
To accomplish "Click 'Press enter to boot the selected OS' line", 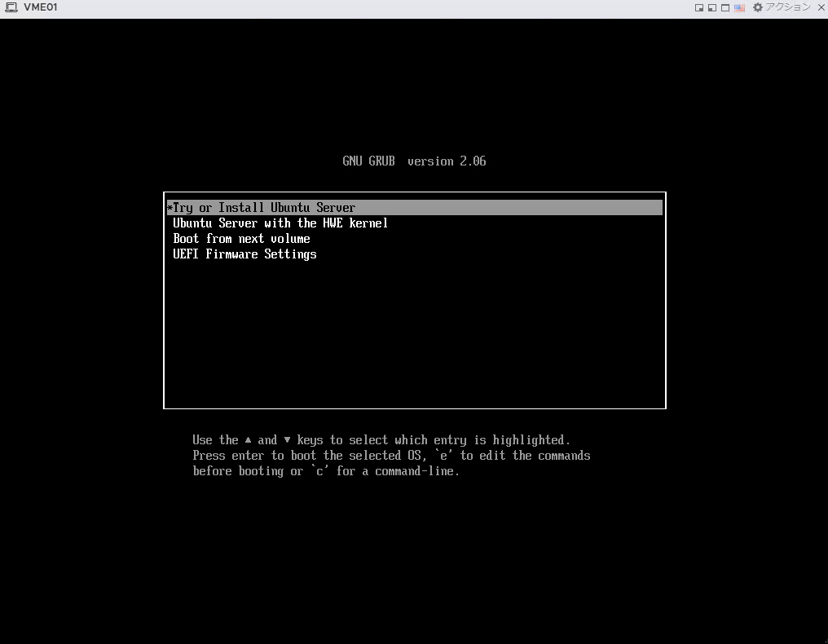I will (391, 456).
